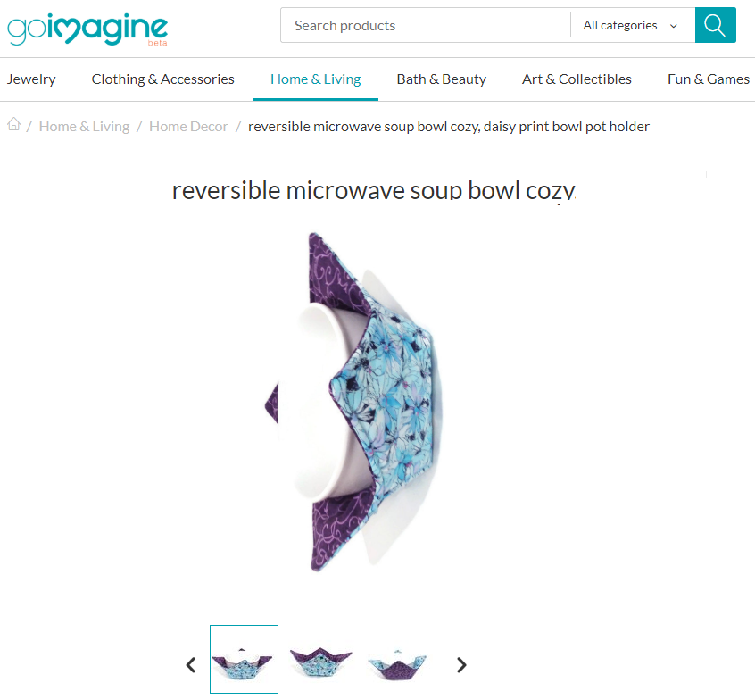The height and width of the screenshot is (700, 755).
Task: Open the goimagine logo homepage
Action: [87, 29]
